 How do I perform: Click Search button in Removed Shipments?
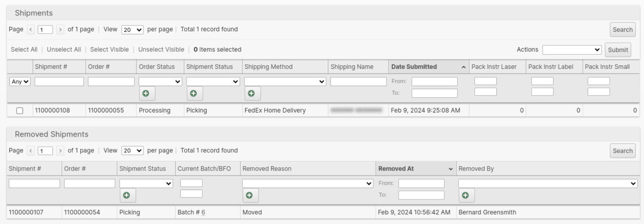coord(622,151)
